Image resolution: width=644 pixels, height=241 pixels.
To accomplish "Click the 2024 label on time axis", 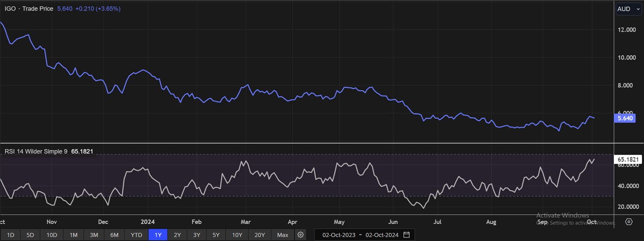I will coord(147,222).
